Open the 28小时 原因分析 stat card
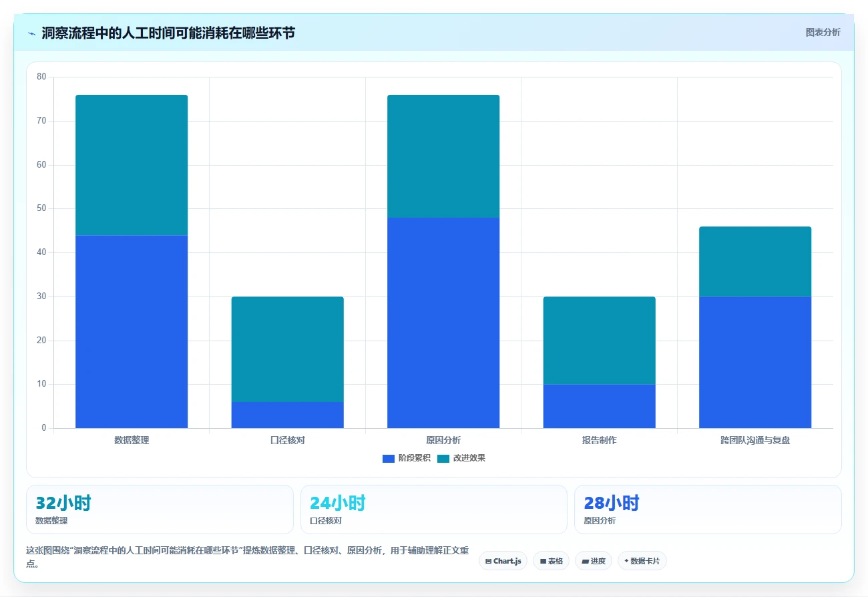Image resolution: width=868 pixels, height=597 pixels. point(708,510)
